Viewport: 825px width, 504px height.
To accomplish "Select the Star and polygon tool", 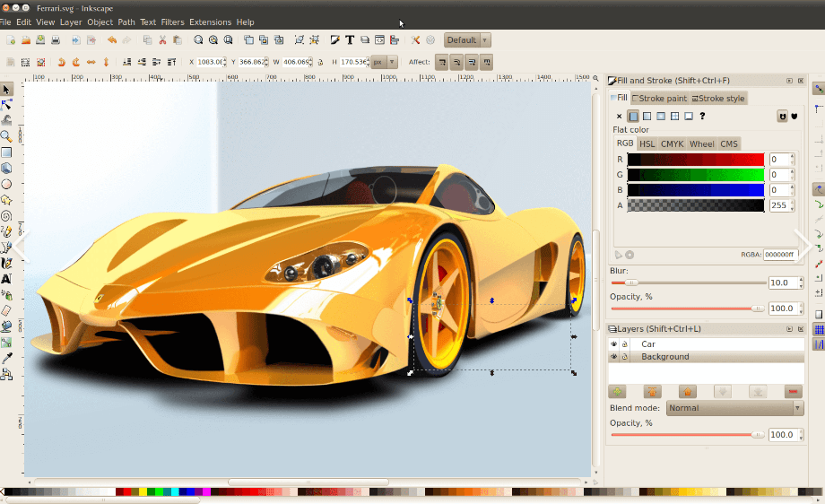I will click(6, 200).
